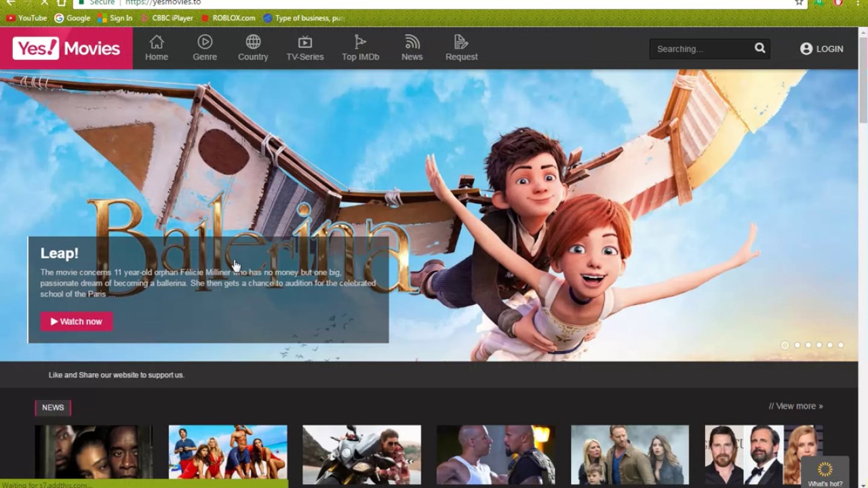
Task: Click the YouTube bookmark icon
Action: pos(10,18)
